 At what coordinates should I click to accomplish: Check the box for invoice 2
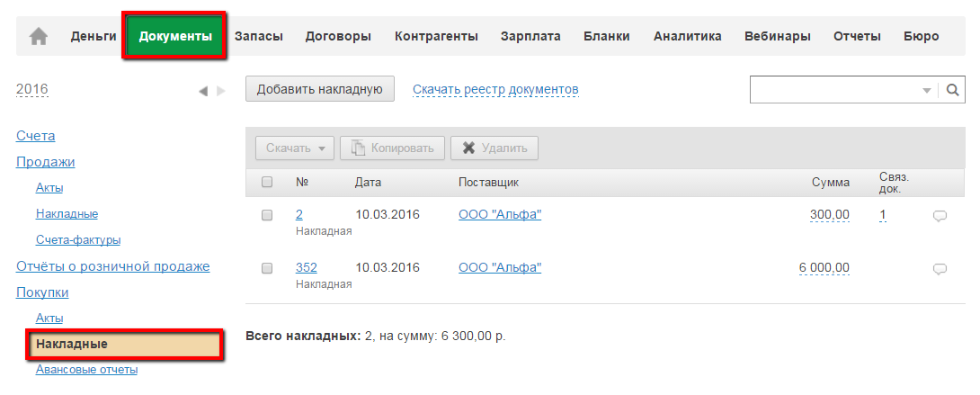tap(267, 216)
